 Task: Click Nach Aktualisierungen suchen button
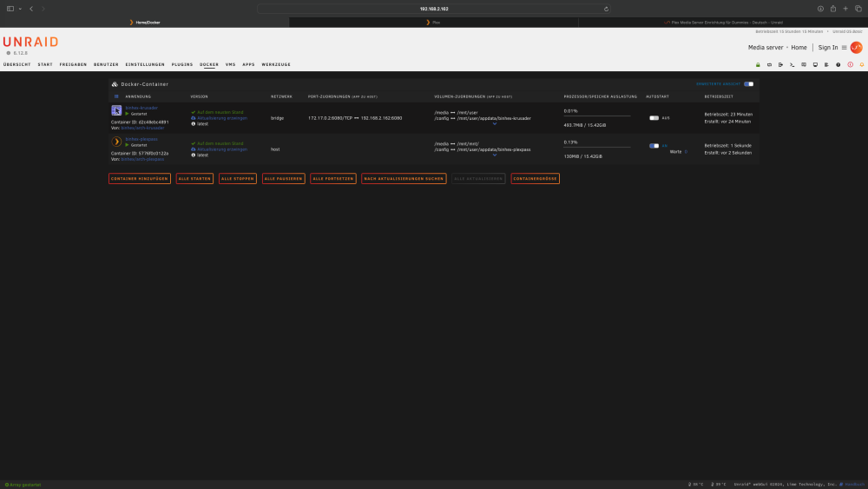(404, 179)
